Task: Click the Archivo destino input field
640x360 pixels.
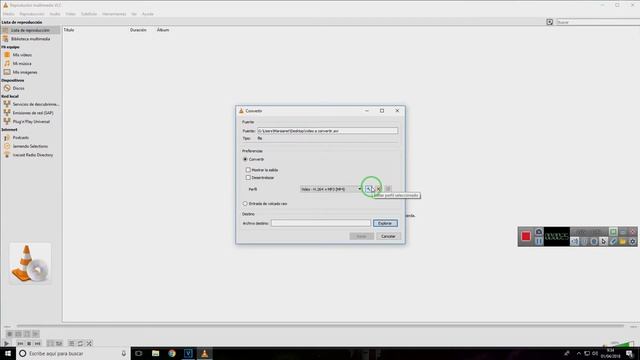Action: 321,223
